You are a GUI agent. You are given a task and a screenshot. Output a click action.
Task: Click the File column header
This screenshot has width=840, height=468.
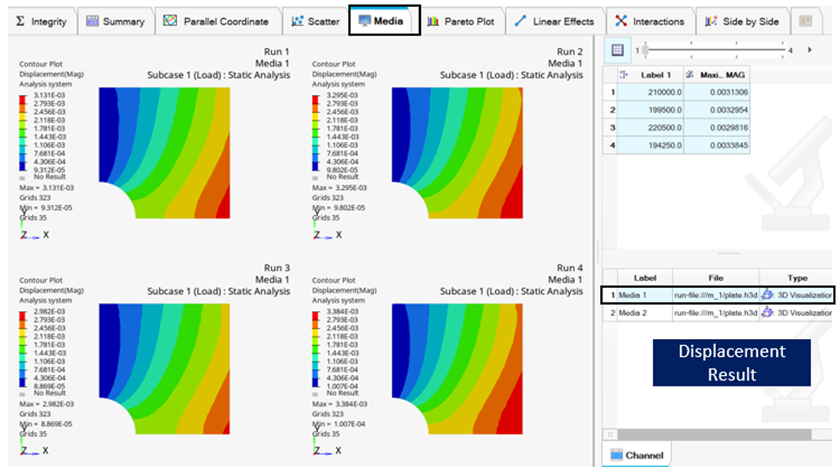[716, 278]
